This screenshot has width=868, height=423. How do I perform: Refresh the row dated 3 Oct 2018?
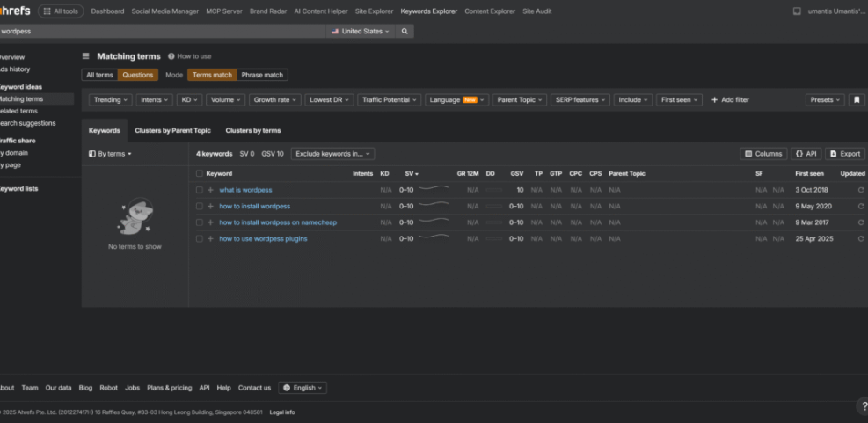[x=861, y=190]
